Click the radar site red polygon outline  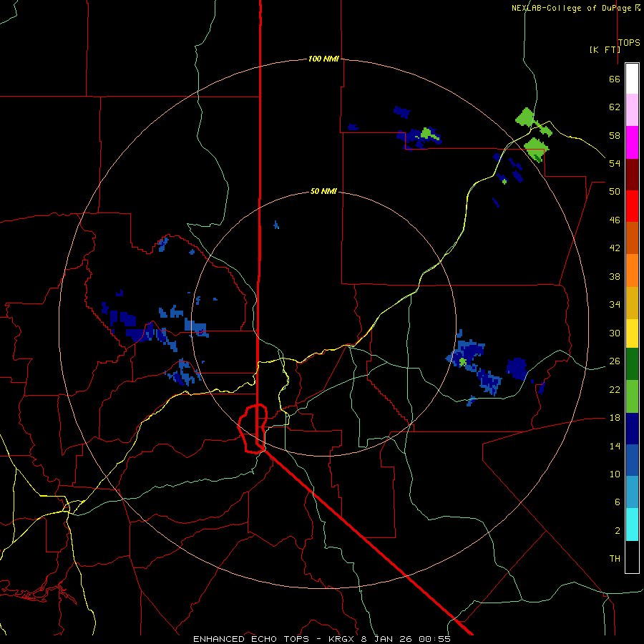tap(253, 429)
